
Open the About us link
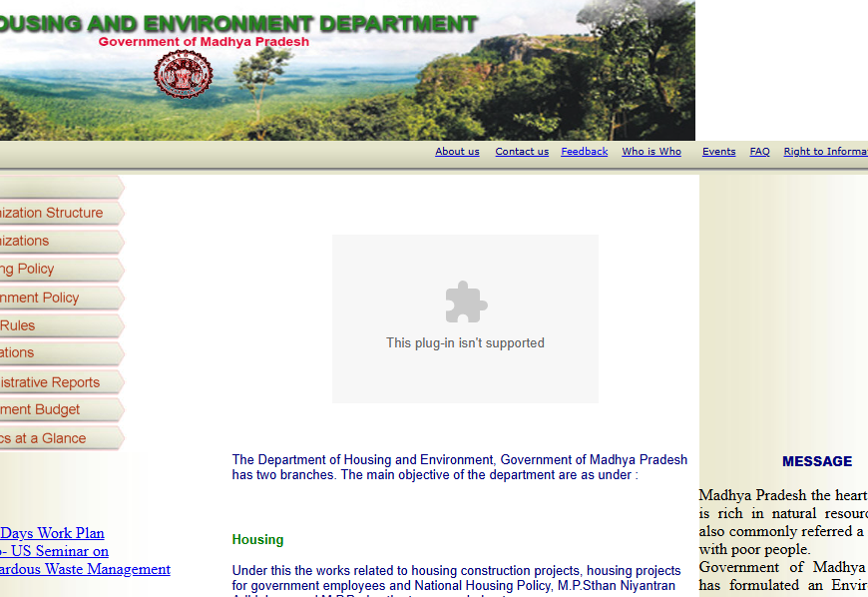[x=457, y=152]
